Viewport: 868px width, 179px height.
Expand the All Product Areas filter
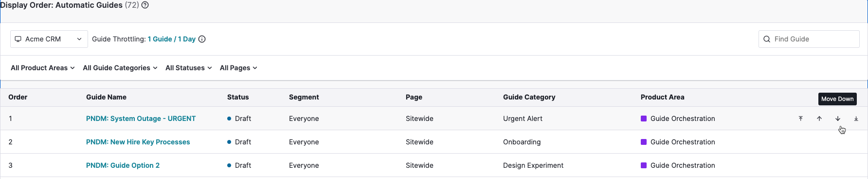point(43,68)
